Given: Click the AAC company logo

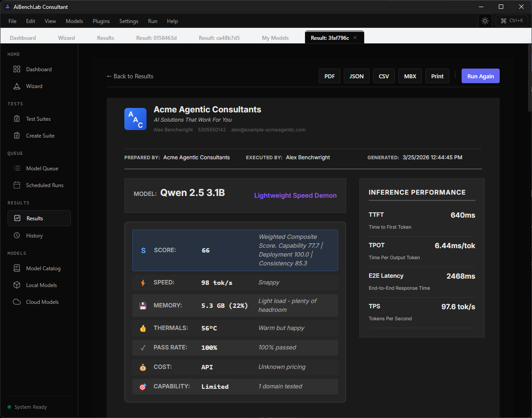Looking at the screenshot, I should click(135, 119).
